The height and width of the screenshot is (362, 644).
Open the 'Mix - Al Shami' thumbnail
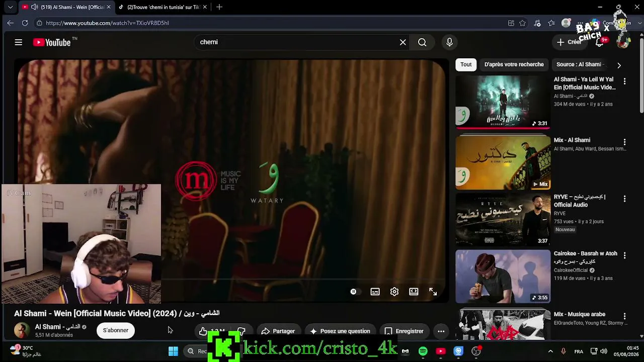click(503, 162)
